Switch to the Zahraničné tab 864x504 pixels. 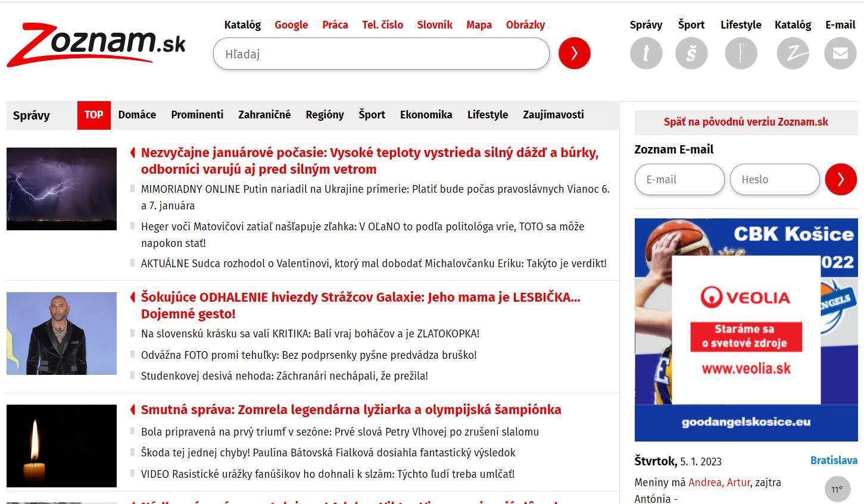(x=264, y=115)
